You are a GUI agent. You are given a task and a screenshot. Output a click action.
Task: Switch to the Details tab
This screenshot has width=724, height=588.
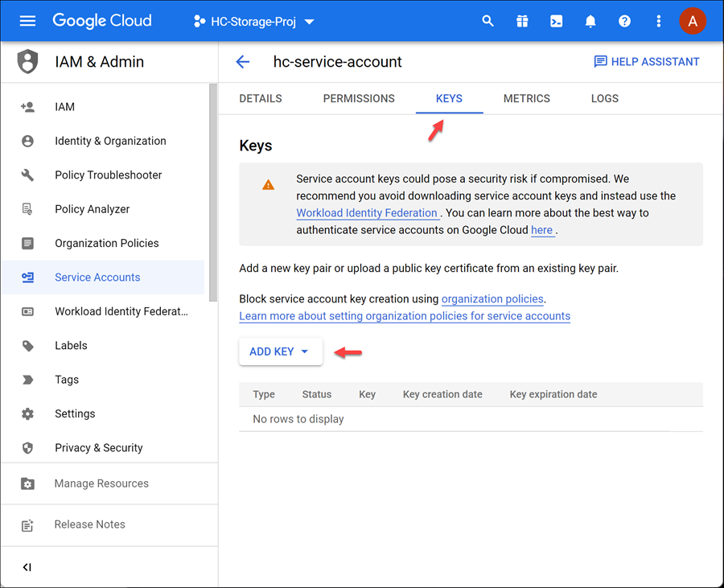(x=261, y=98)
